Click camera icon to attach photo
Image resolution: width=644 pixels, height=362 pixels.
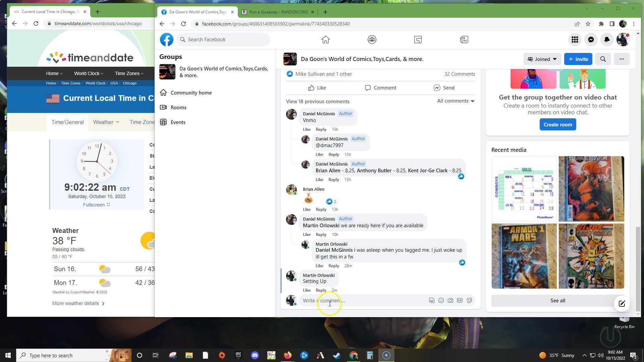(450, 301)
